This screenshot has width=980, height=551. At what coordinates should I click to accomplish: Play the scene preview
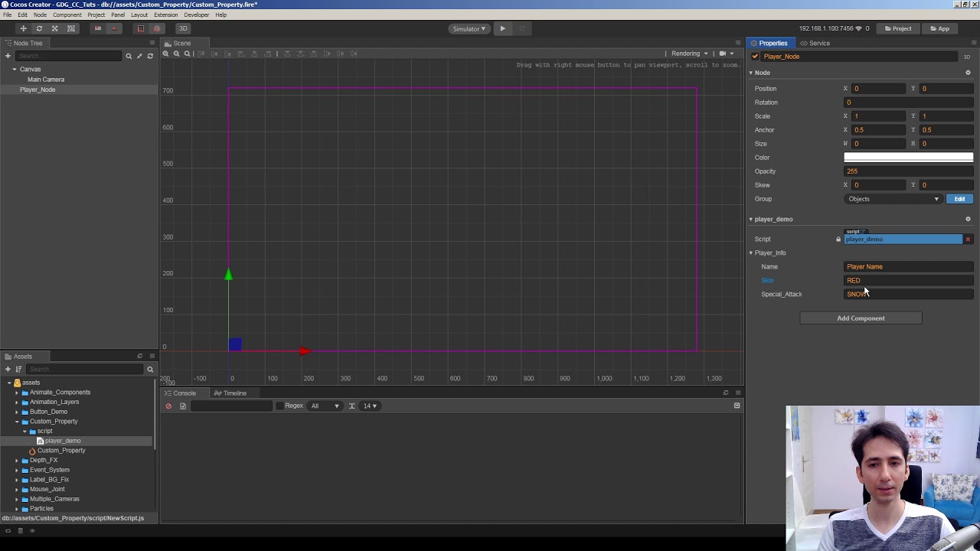point(502,28)
